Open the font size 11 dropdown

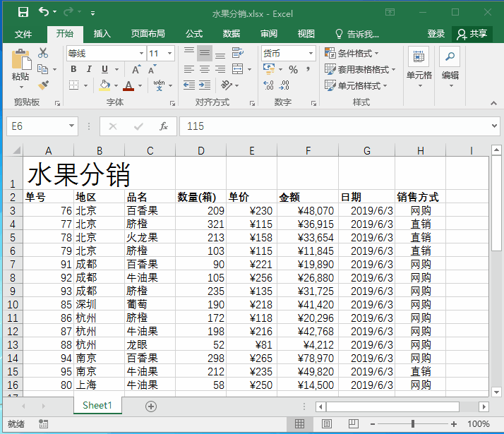pyautogui.click(x=169, y=54)
